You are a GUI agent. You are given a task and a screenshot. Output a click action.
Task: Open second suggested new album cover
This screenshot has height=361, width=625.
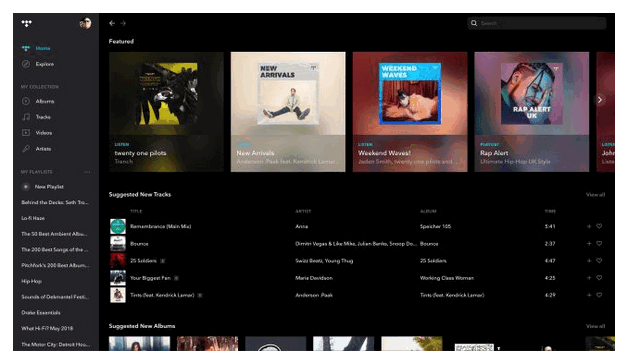point(207,343)
